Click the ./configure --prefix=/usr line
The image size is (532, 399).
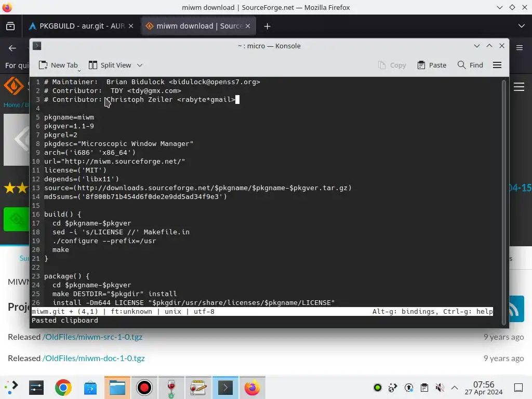coord(104,241)
